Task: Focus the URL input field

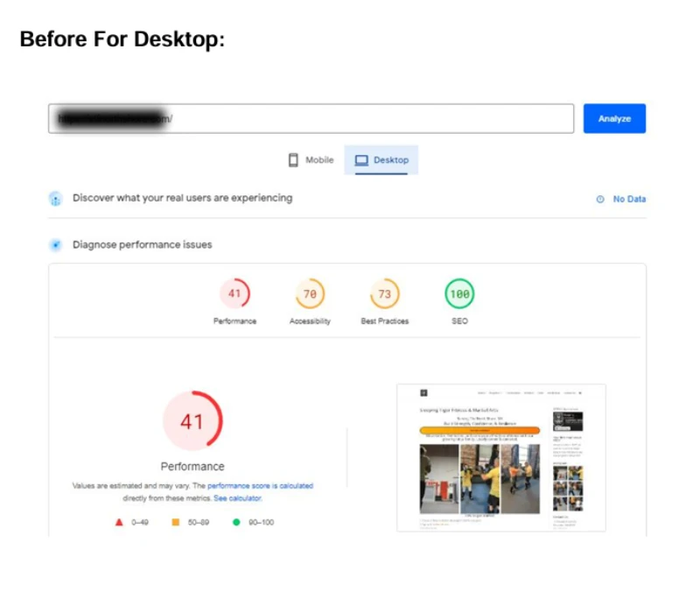Action: [311, 118]
